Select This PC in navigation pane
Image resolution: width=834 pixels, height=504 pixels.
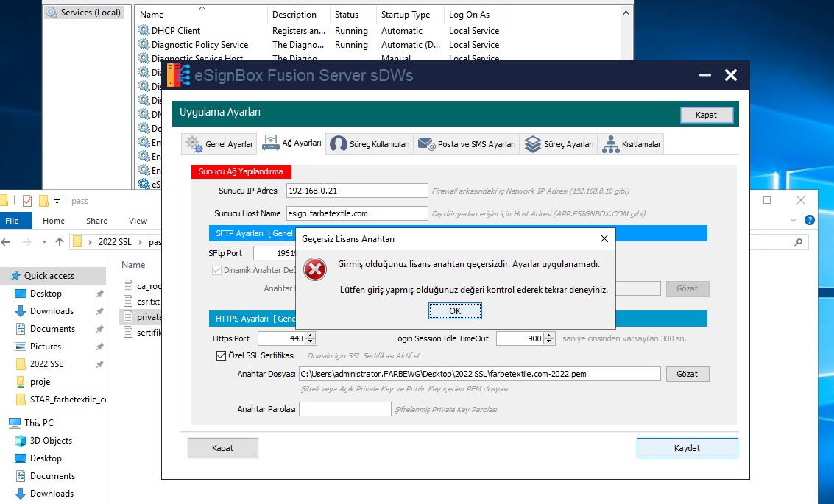click(x=39, y=422)
